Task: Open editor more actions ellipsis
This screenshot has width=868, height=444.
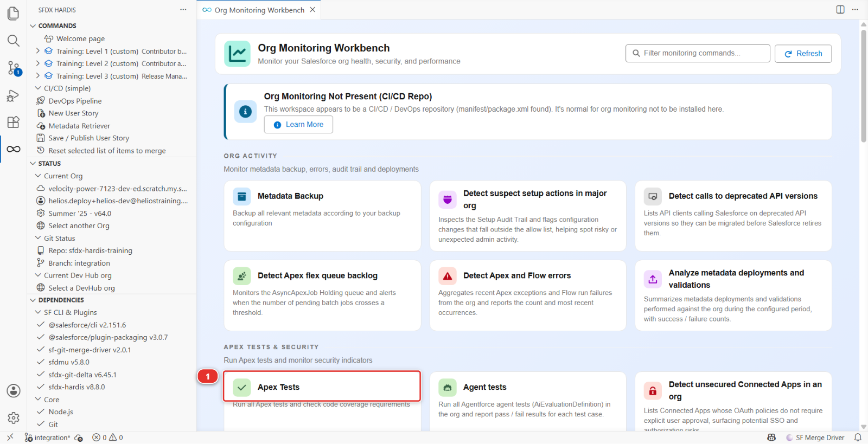Action: [x=855, y=9]
